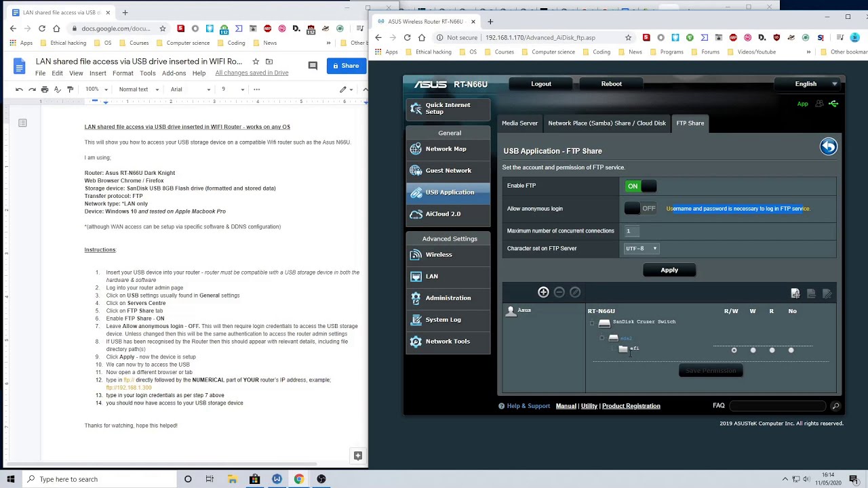868x488 pixels.
Task: Open the Add-ons menu in Google Docs
Action: click(x=174, y=73)
